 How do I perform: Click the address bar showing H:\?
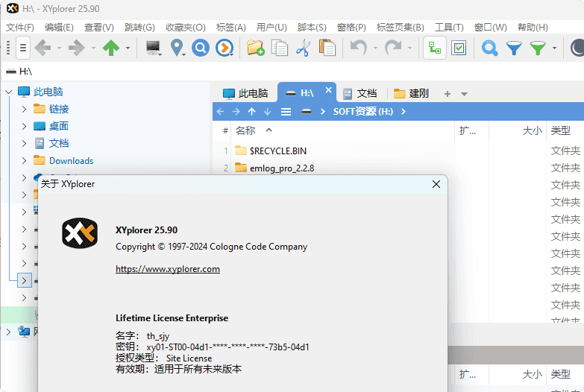click(292, 71)
